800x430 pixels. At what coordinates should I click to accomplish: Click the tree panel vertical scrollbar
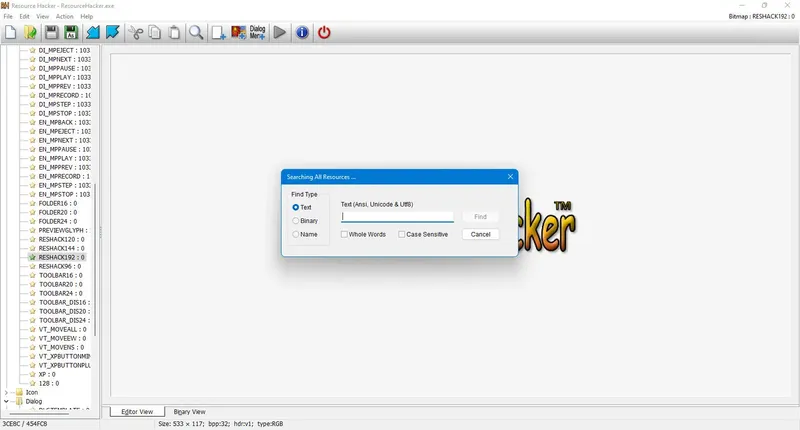coord(95,260)
